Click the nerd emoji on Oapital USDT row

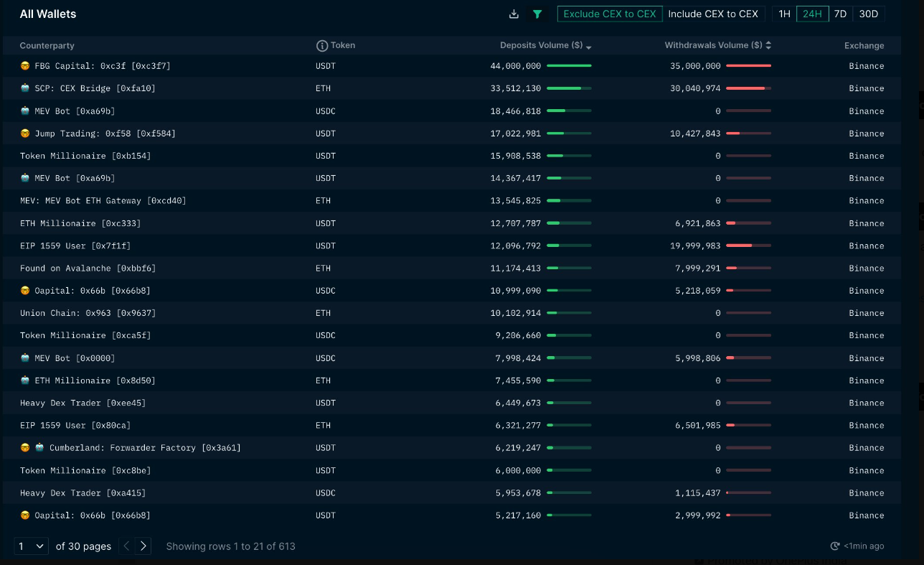pyautogui.click(x=25, y=515)
